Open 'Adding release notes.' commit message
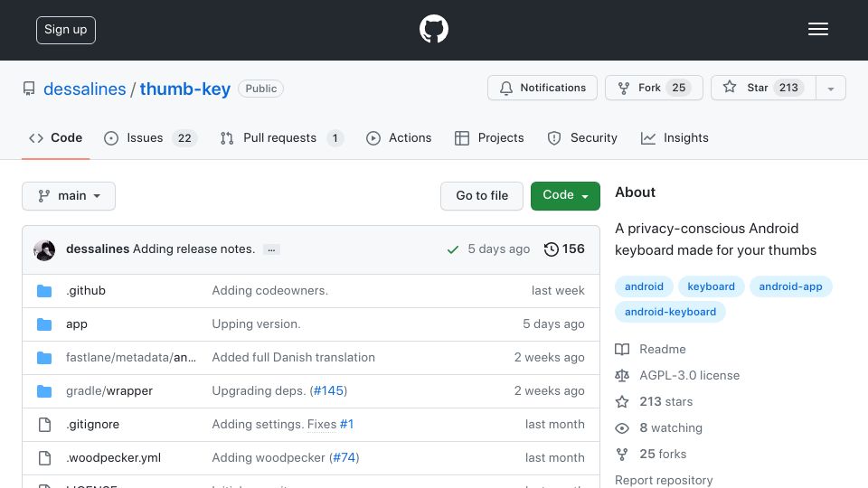868x488 pixels. click(193, 249)
